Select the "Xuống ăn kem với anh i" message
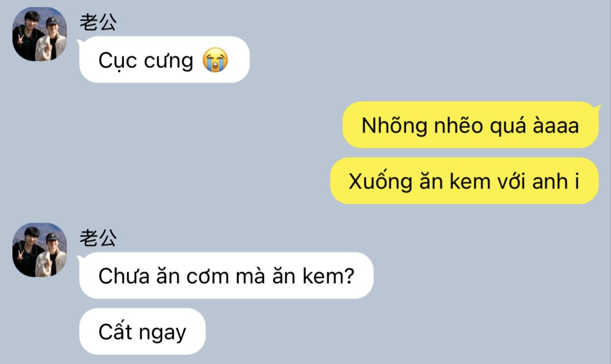The height and width of the screenshot is (364, 611). click(x=464, y=181)
